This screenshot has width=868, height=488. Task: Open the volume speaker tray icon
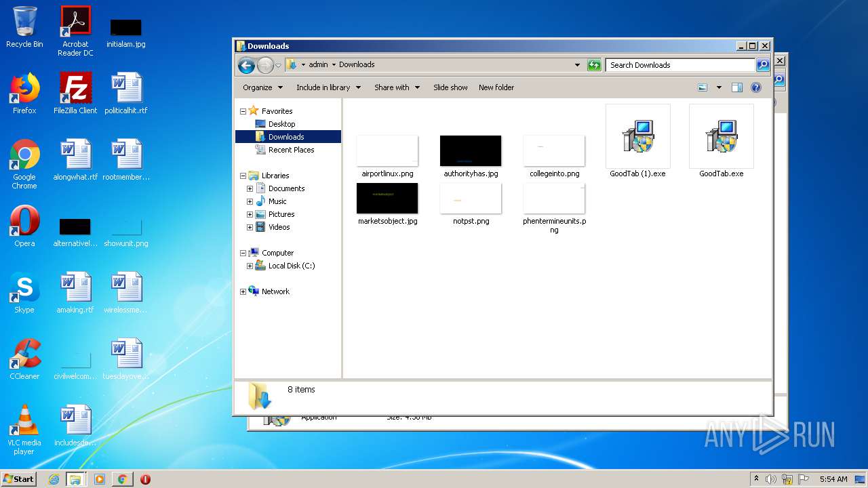771,479
